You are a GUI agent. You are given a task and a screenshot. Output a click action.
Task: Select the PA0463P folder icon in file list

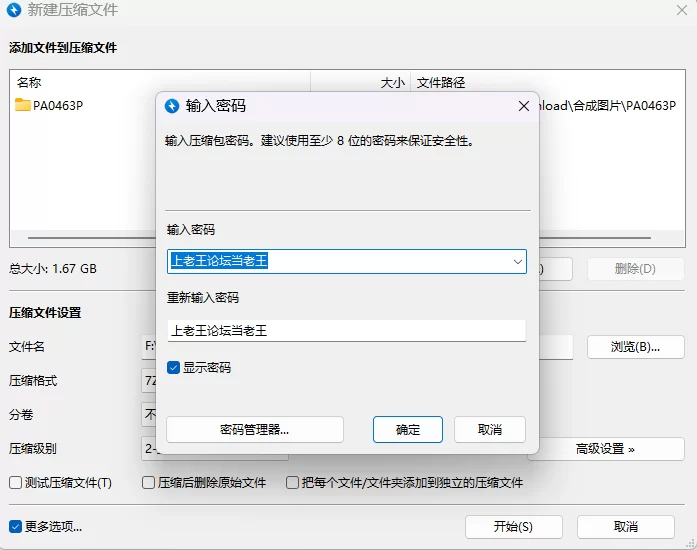point(22,105)
